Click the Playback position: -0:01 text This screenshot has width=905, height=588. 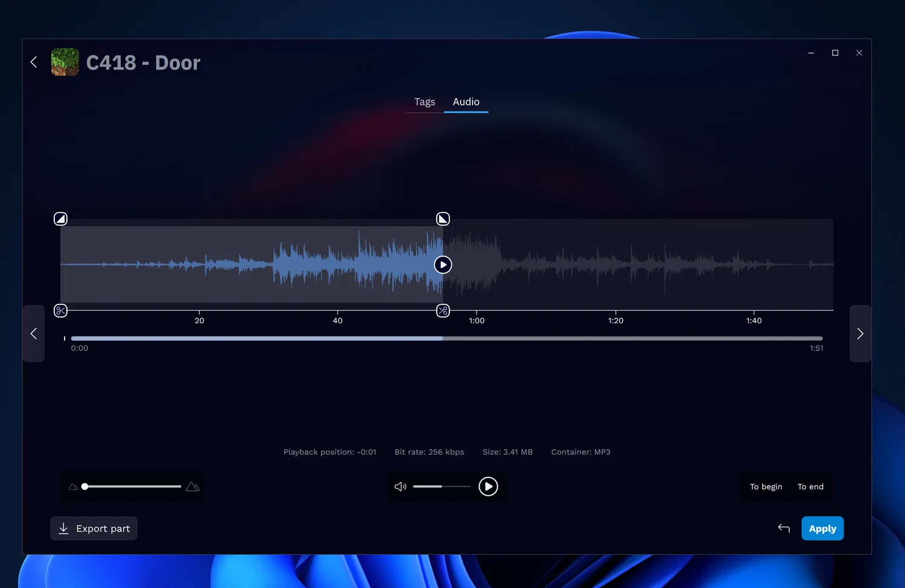(x=330, y=452)
